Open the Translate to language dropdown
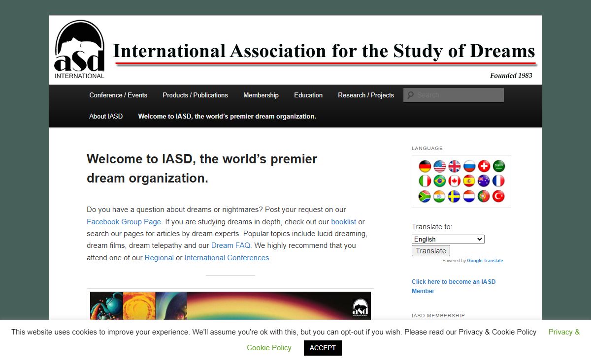This screenshot has height=364, width=591. point(448,239)
